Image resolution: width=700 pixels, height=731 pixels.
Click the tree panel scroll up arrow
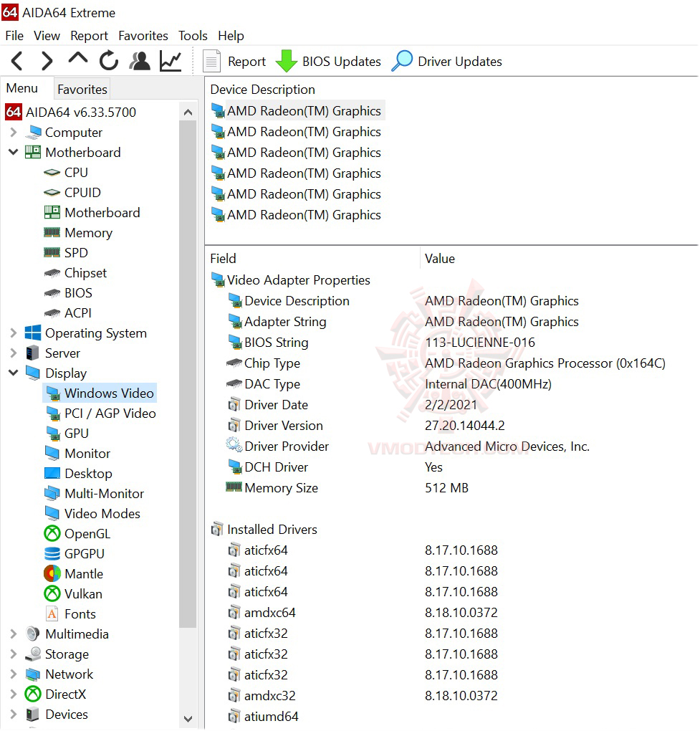pos(188,112)
